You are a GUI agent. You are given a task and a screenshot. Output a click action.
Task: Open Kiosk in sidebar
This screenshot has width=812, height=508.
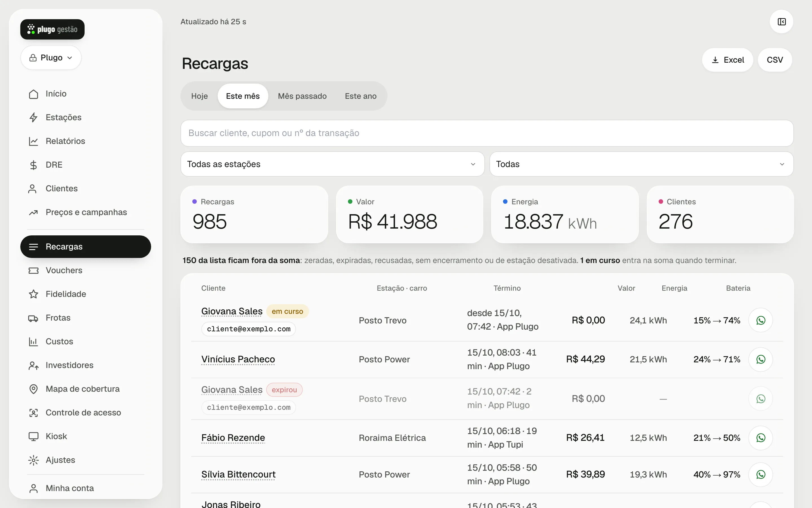tap(85, 436)
